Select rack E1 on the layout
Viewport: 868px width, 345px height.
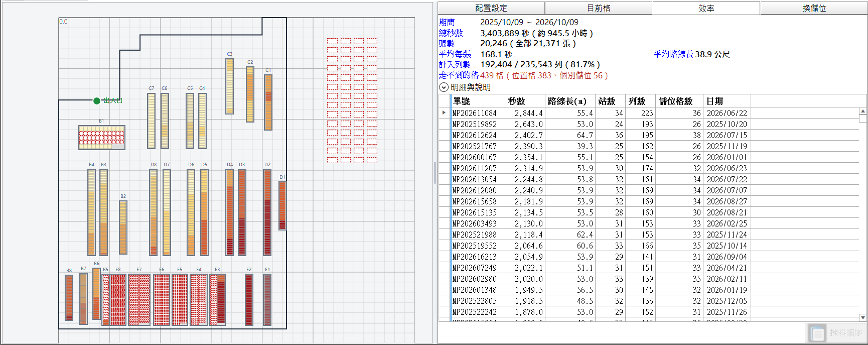pos(267,300)
